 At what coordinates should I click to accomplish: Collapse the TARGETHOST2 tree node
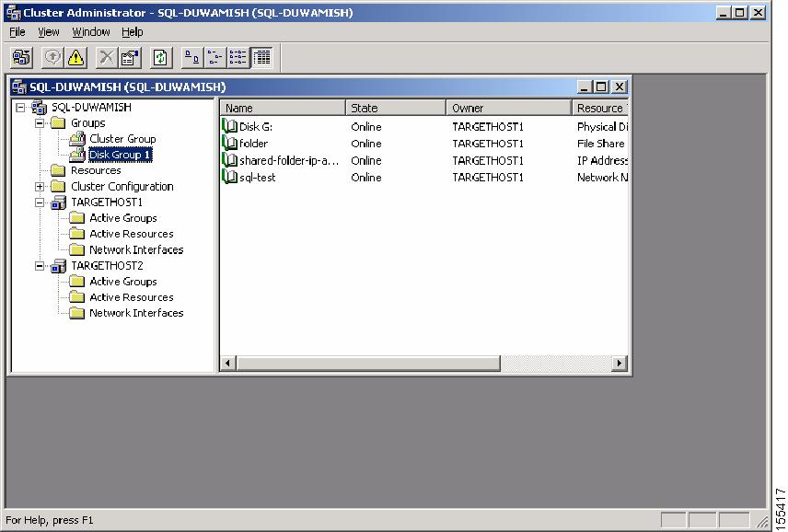(x=40, y=266)
